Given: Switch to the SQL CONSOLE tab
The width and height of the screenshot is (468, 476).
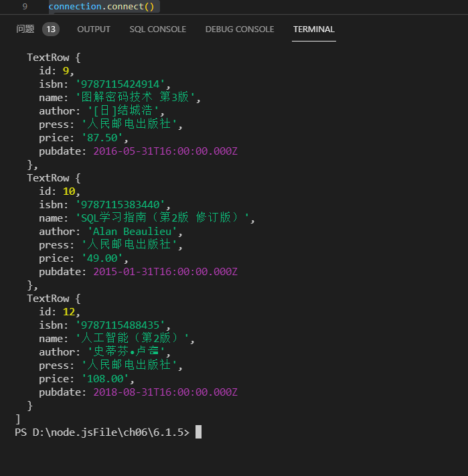Looking at the screenshot, I should click(x=157, y=29).
